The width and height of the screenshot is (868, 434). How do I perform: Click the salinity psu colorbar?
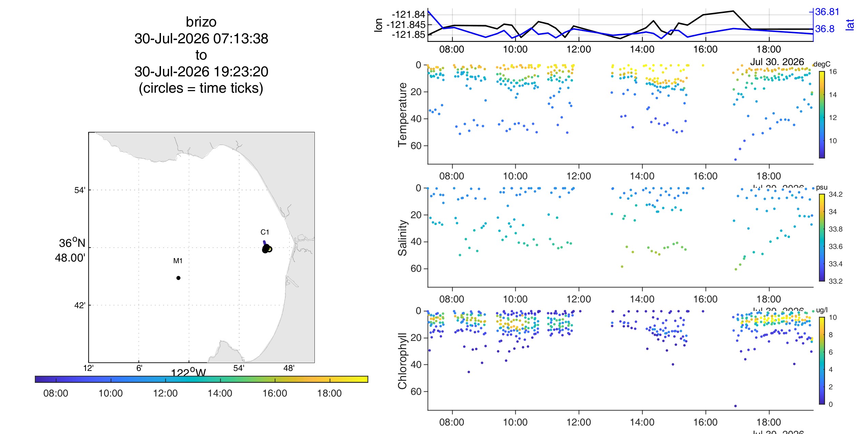click(x=822, y=238)
